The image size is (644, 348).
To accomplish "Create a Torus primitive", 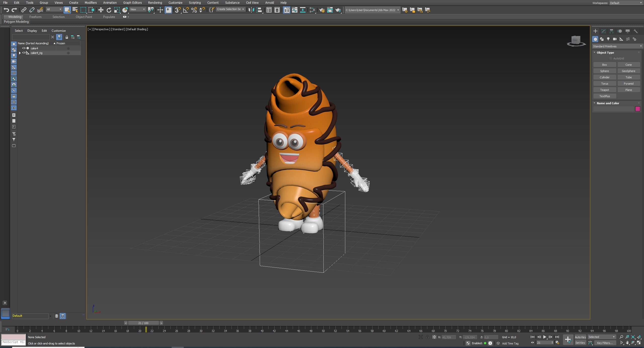I will (x=604, y=84).
